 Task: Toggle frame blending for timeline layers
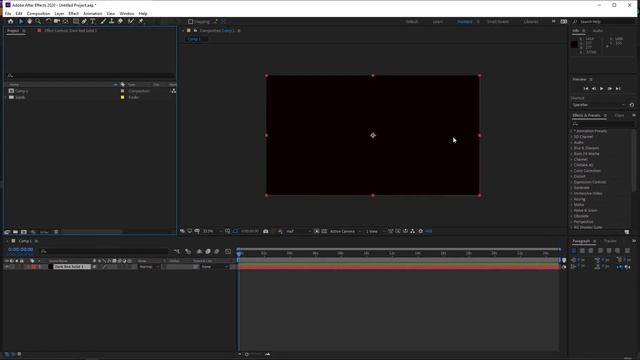(x=208, y=251)
